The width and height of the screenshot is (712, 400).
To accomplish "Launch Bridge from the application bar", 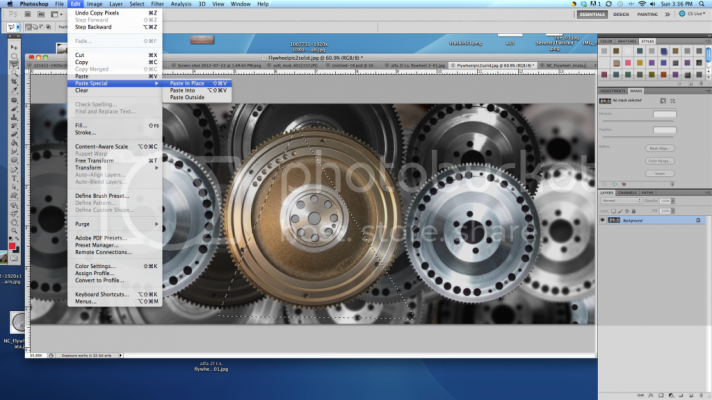I will click(28, 15).
